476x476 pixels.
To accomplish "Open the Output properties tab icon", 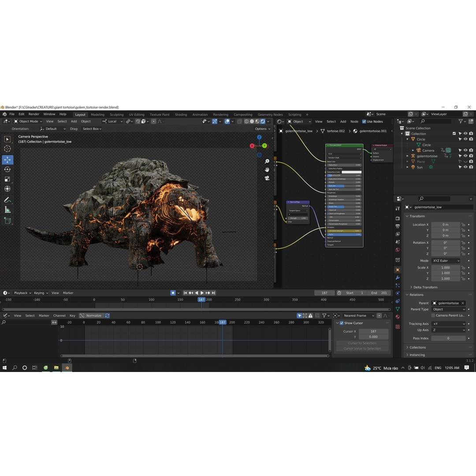I will tap(398, 226).
